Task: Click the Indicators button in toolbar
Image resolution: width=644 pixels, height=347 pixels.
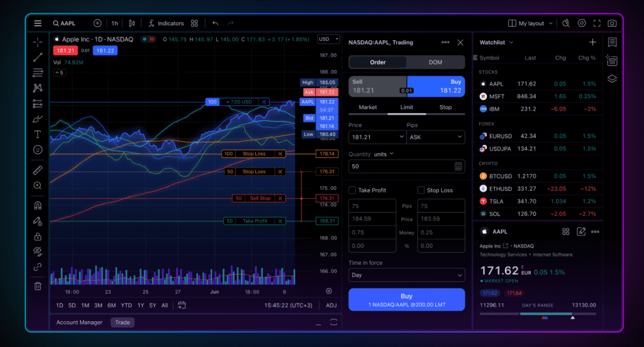Action: pyautogui.click(x=166, y=23)
